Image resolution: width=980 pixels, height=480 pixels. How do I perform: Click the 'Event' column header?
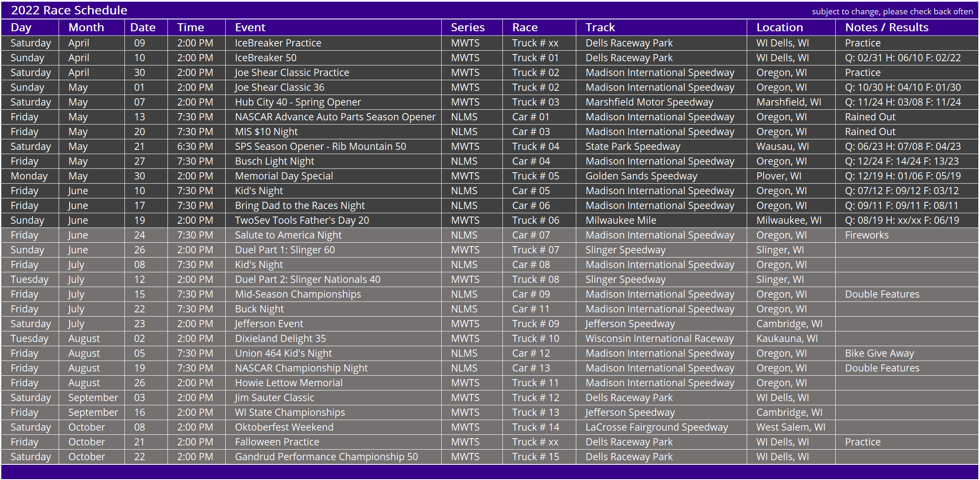pyautogui.click(x=250, y=27)
